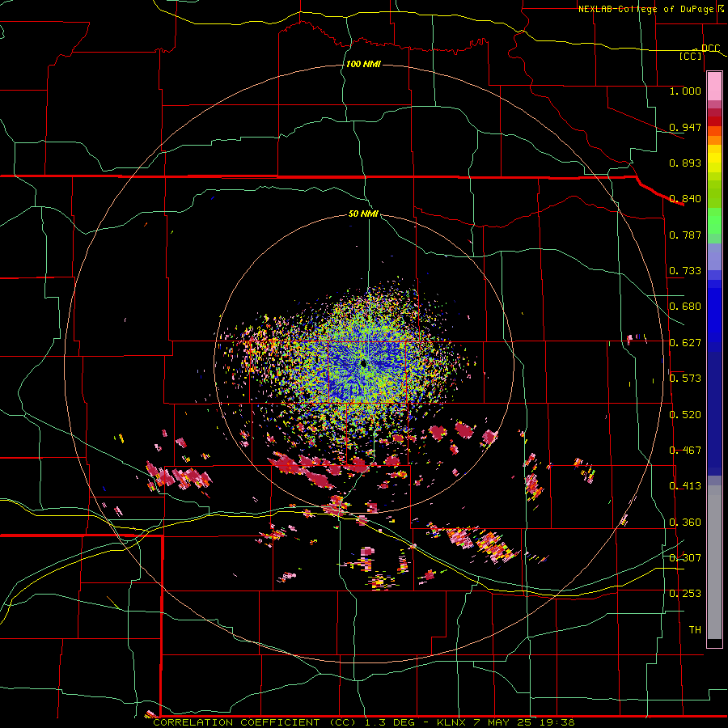Click the 0.573 scale label
Screen dimensions: 728x728
coord(685,379)
